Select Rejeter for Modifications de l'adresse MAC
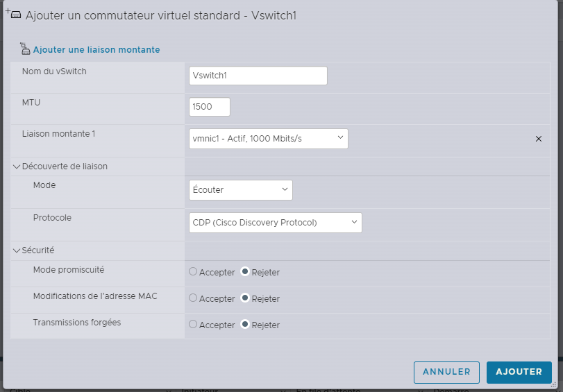This screenshot has height=392, width=563. coord(245,298)
